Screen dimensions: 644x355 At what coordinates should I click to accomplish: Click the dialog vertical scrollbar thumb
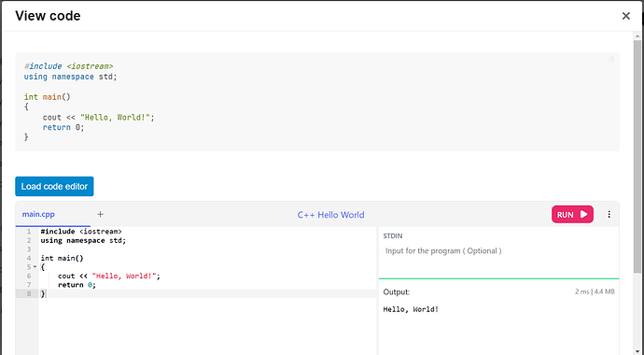(637, 156)
